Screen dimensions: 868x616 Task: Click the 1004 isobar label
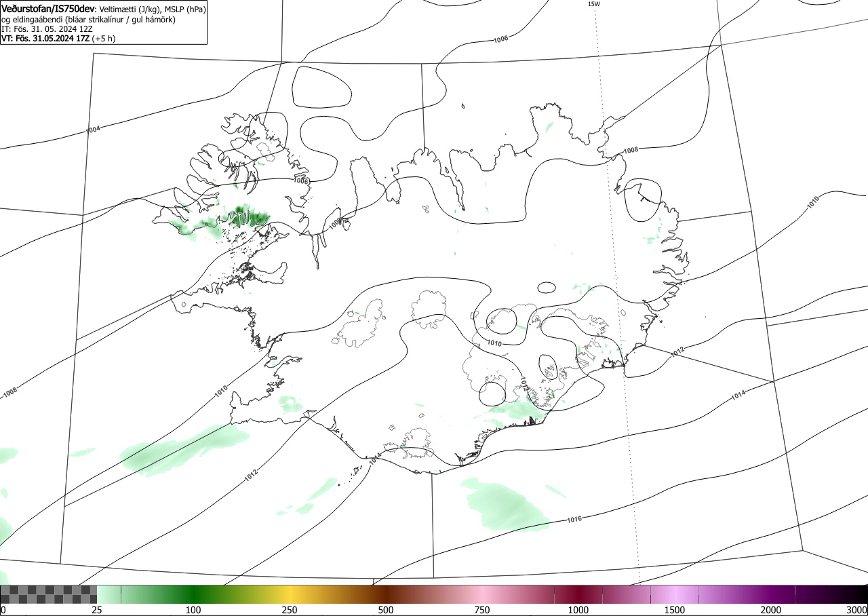tap(94, 129)
